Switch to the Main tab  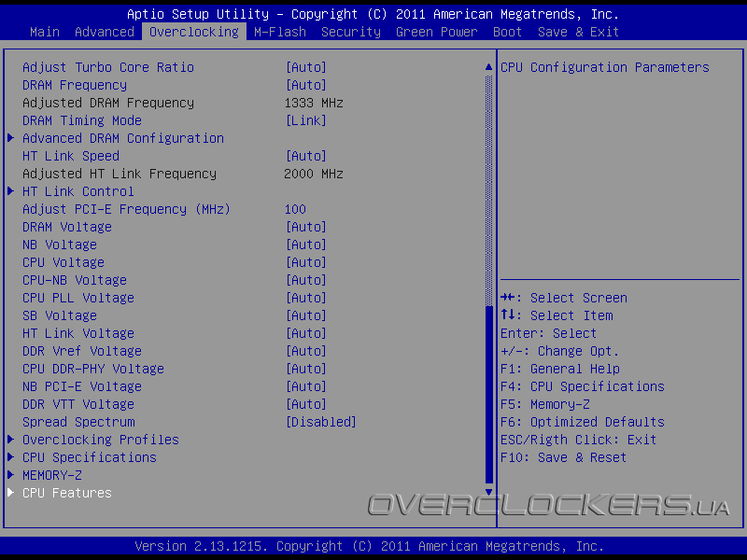click(45, 32)
